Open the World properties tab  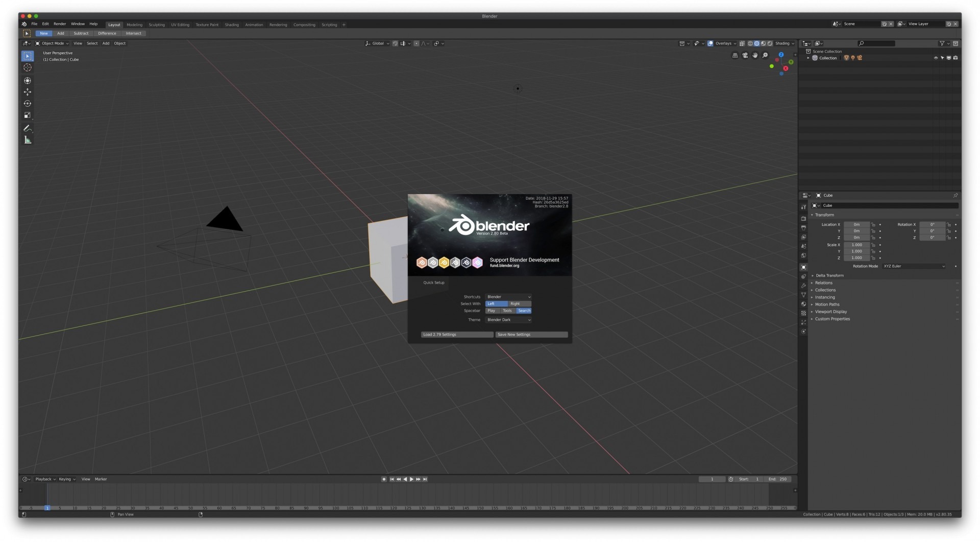point(803,255)
